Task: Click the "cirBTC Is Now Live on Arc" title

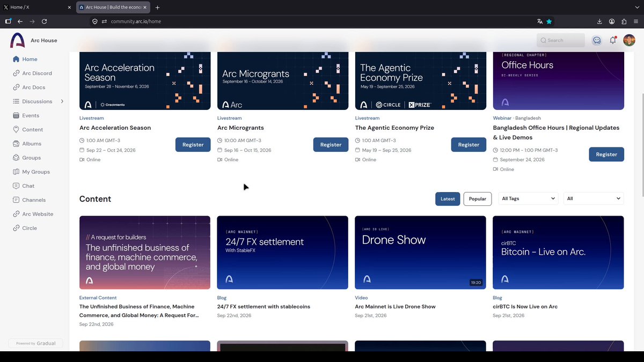Action: click(x=525, y=307)
